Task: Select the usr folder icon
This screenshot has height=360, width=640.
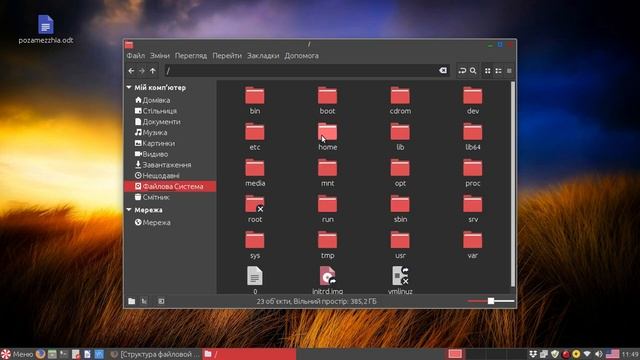Action: [x=400, y=240]
